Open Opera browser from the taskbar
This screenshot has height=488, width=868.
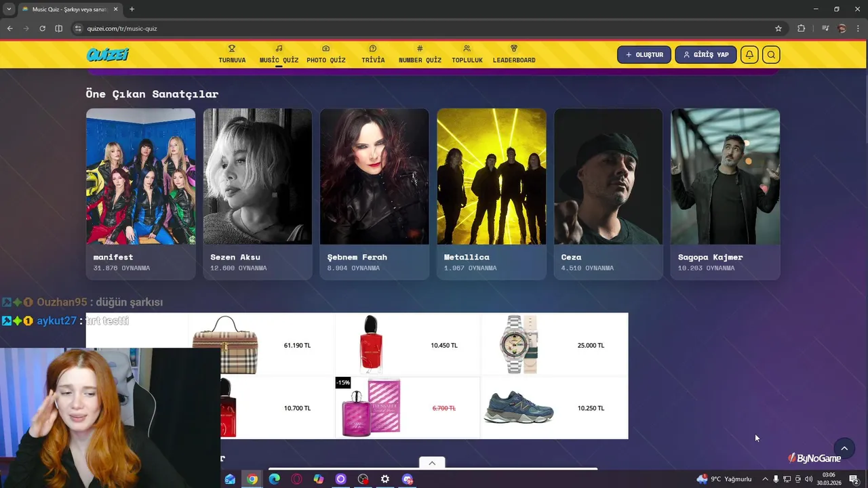[296, 479]
